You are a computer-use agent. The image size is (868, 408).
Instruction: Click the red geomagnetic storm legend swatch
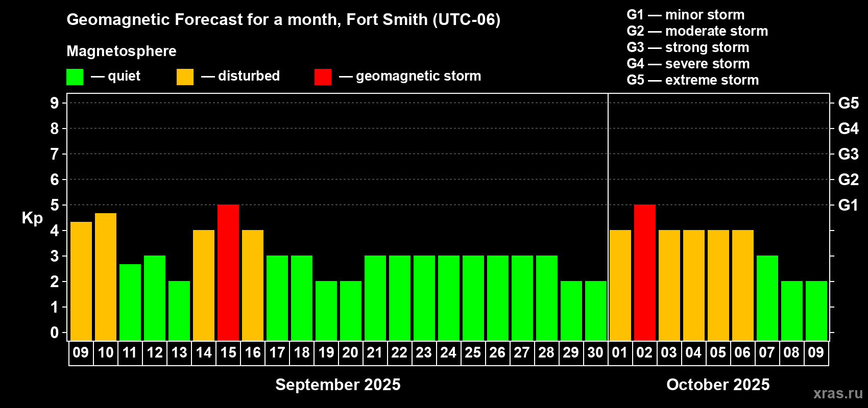pyautogui.click(x=323, y=77)
